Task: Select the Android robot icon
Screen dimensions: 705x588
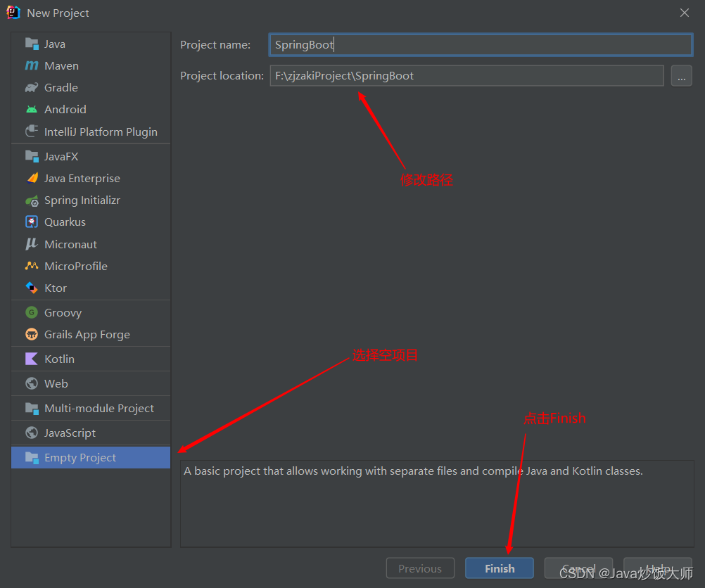Action: coord(32,109)
